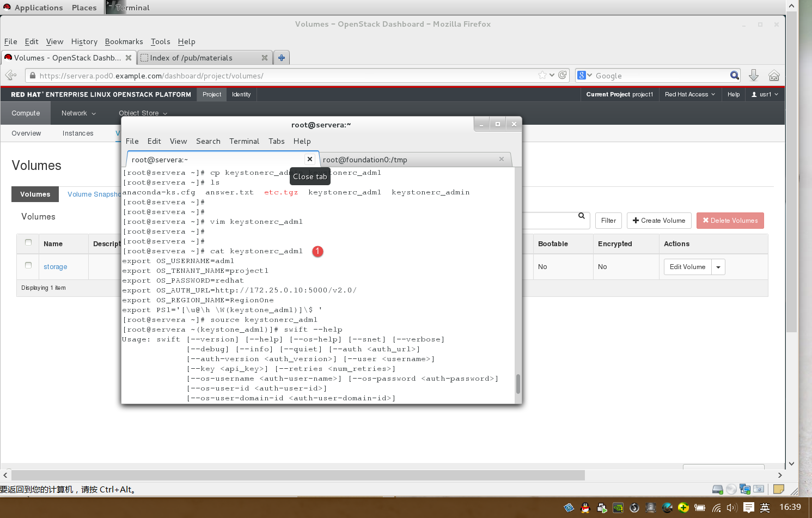Expand the Network navigation dropdown

click(x=78, y=113)
